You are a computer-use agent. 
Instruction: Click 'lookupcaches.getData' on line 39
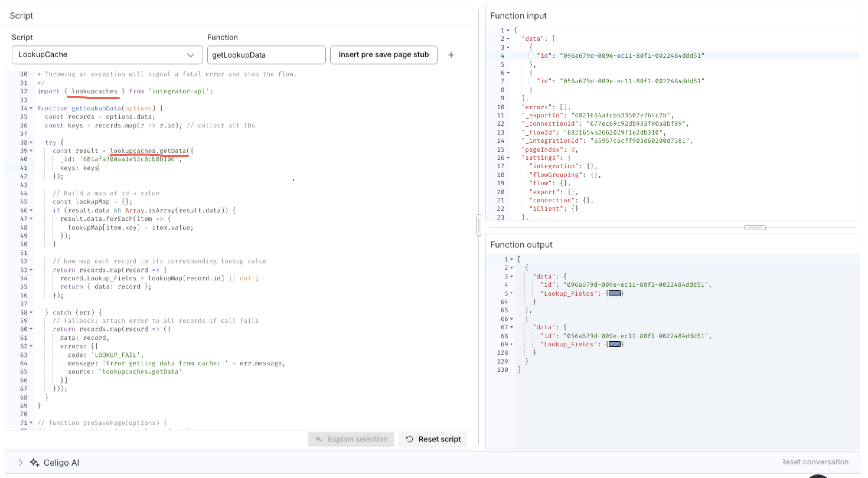148,151
